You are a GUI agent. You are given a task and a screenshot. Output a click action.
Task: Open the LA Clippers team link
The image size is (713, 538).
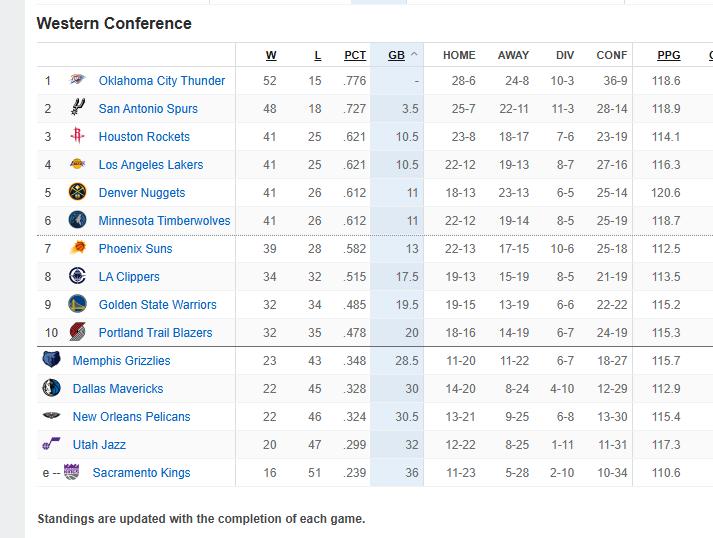(x=129, y=277)
